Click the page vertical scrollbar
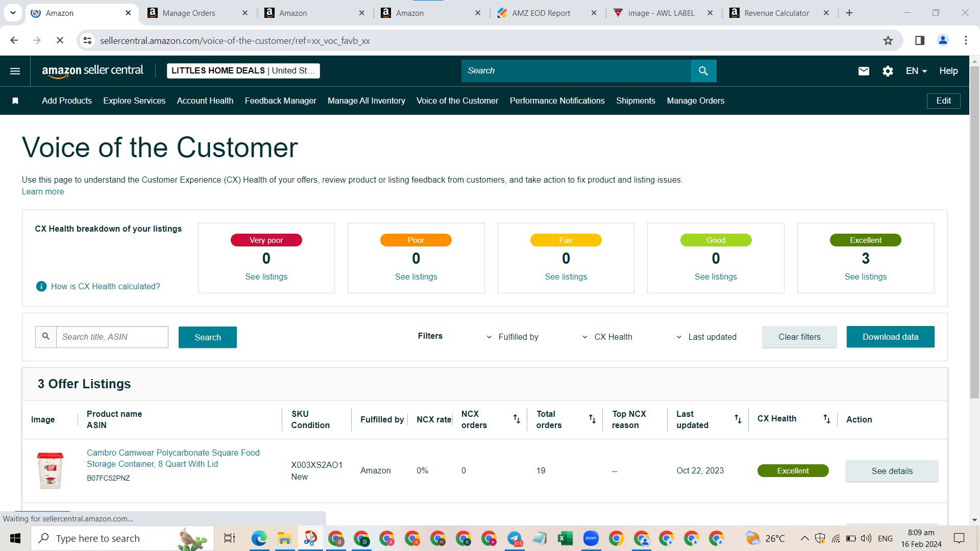The width and height of the screenshot is (980, 551). (x=974, y=232)
